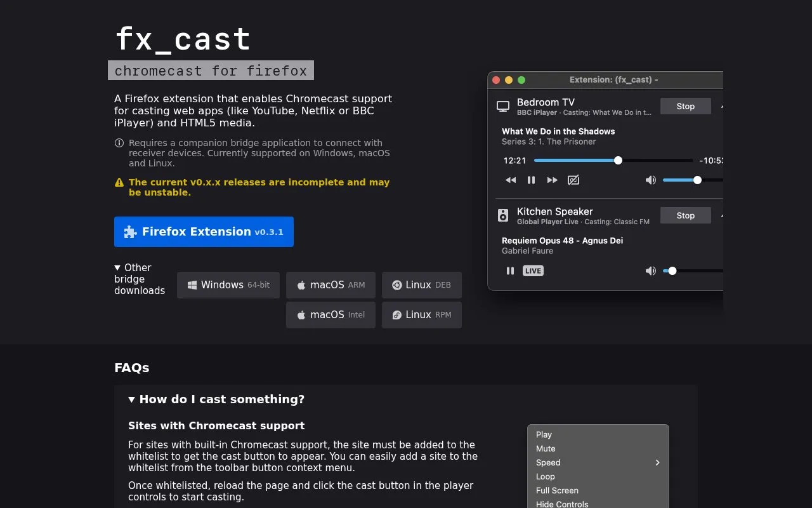This screenshot has height=508, width=812.
Task: Click the puzzle piece extension icon
Action: [130, 232]
